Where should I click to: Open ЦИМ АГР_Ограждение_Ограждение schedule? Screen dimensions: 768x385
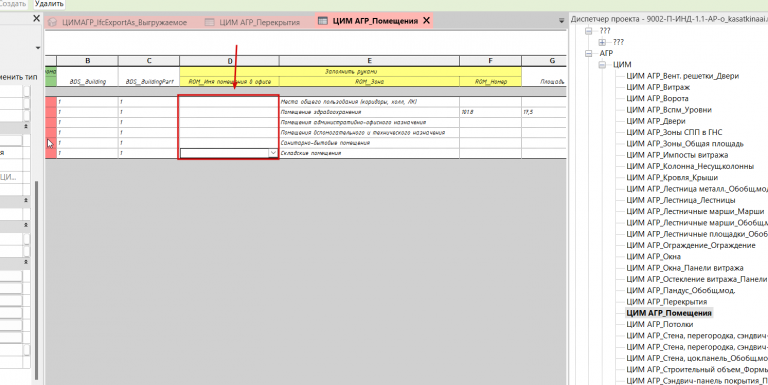[x=691, y=245]
